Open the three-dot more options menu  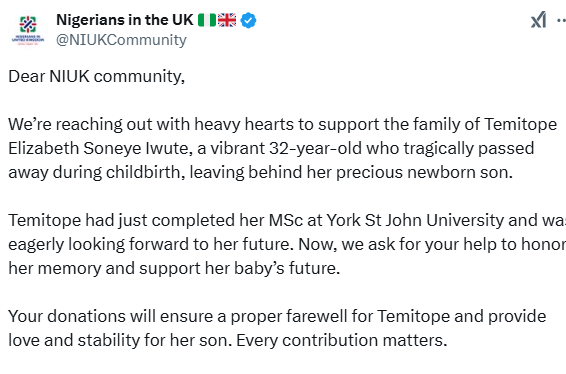[x=562, y=20]
